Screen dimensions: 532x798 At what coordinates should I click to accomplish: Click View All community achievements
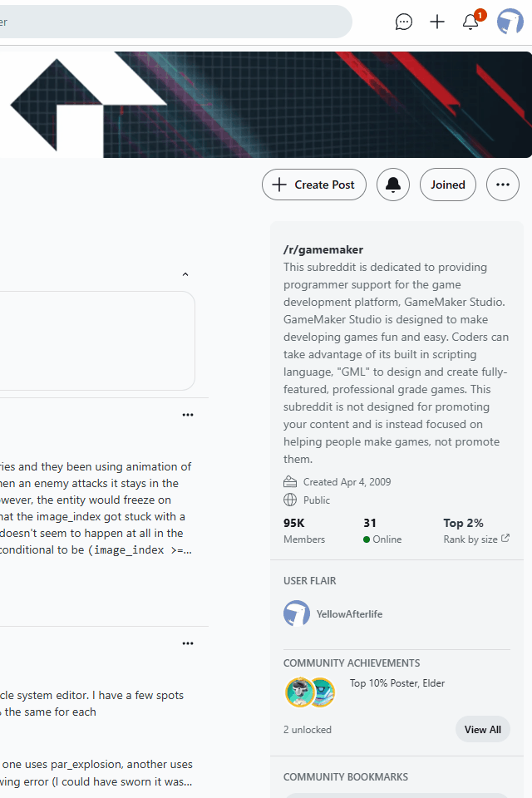pyautogui.click(x=483, y=729)
